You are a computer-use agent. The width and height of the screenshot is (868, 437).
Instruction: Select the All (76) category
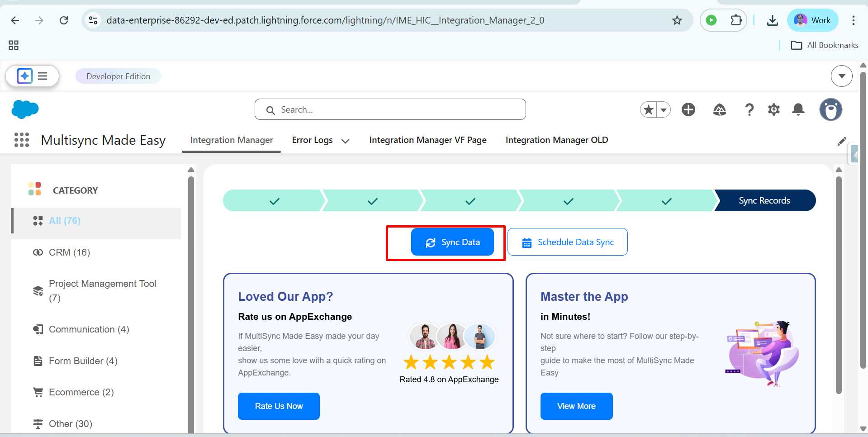[x=96, y=223]
